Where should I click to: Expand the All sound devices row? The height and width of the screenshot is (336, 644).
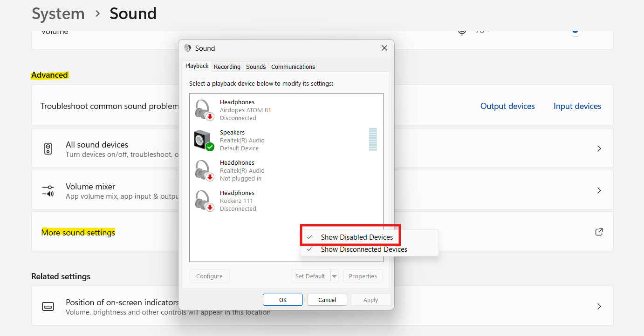point(599,148)
